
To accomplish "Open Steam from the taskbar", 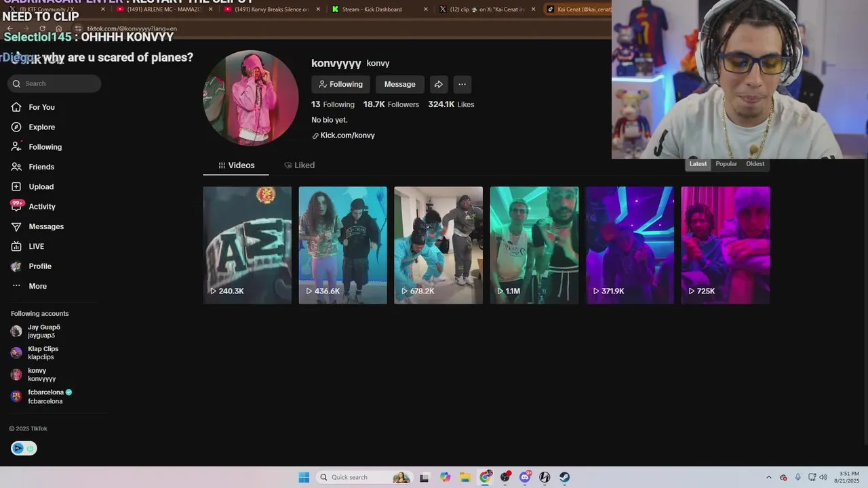I will point(564,477).
